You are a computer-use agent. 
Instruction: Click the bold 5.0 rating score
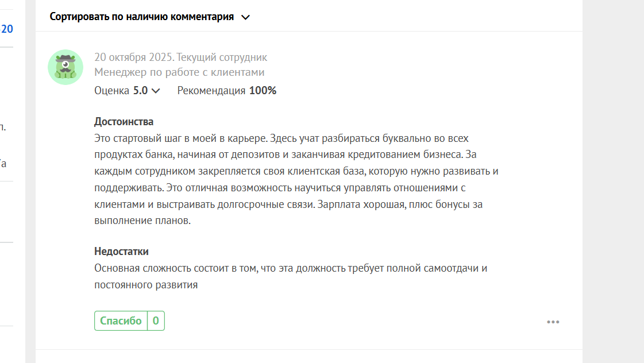coord(140,91)
